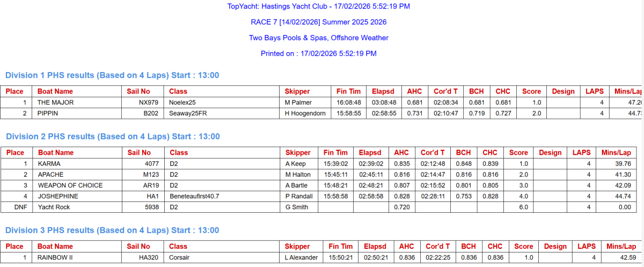The image size is (644, 267).
Task: Select the Division 1 PHS results heading
Action: [112, 75]
